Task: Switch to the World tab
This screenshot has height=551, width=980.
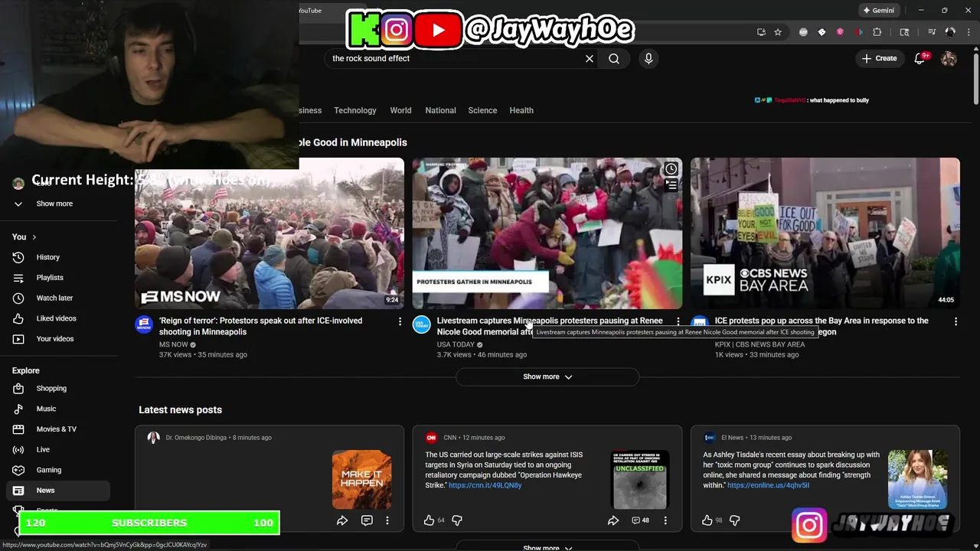Action: (400, 110)
